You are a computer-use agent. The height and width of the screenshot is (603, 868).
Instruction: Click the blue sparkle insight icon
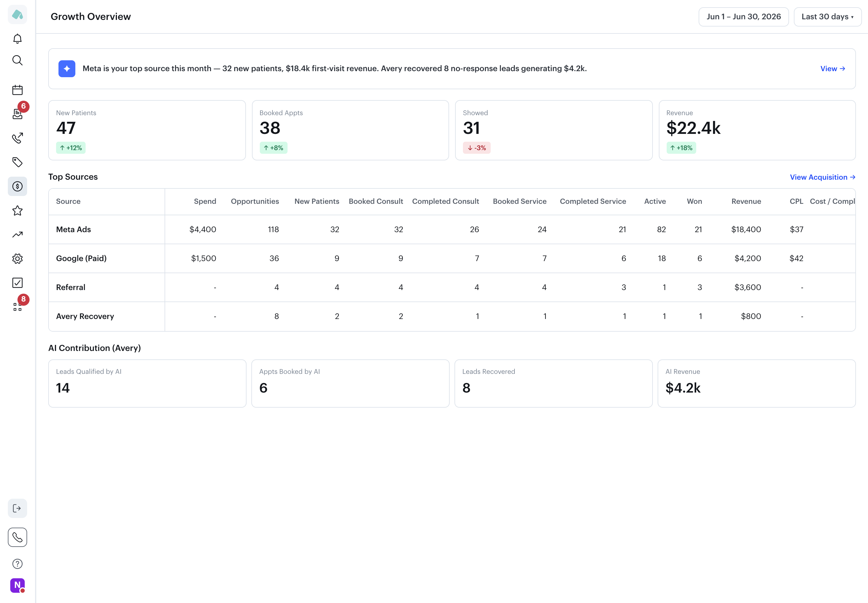point(67,69)
